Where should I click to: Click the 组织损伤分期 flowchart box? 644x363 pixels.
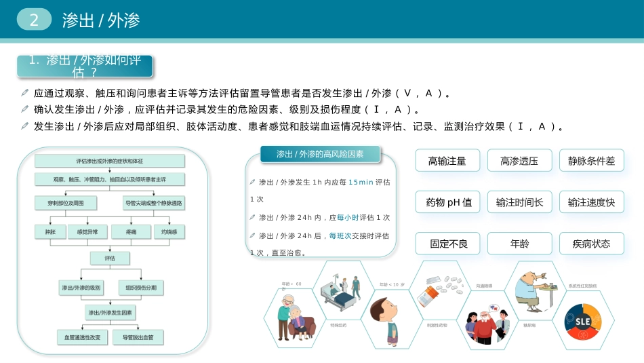[x=141, y=288]
